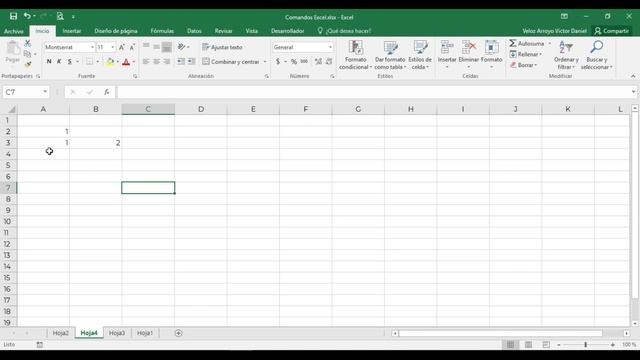This screenshot has width=640, height=360.
Task: Increase the font size
Action: coord(122,47)
